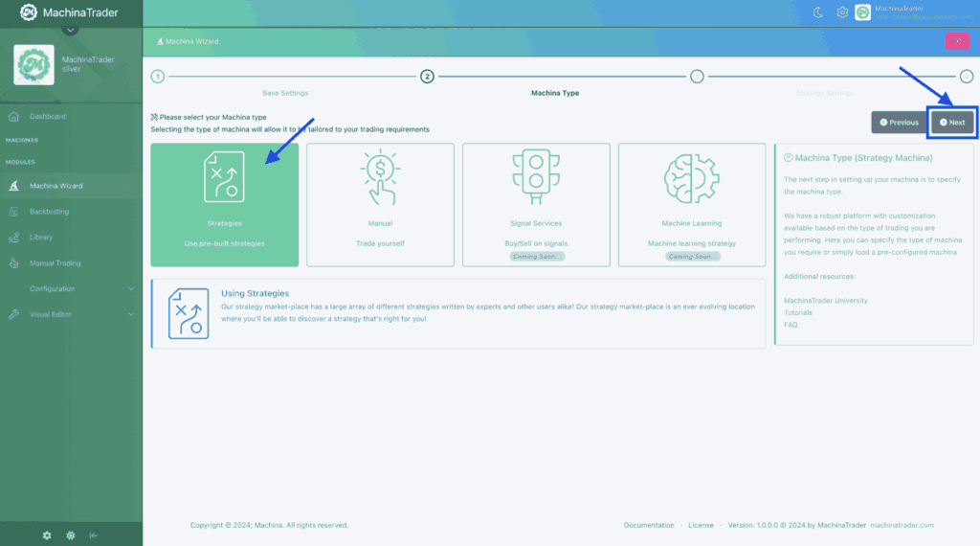
Task: Visit machinatrader.com footer link
Action: (x=902, y=525)
